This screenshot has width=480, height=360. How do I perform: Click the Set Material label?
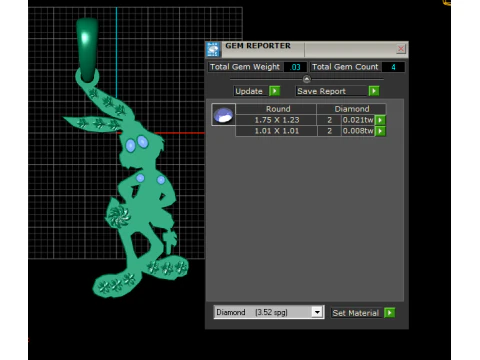(x=356, y=313)
